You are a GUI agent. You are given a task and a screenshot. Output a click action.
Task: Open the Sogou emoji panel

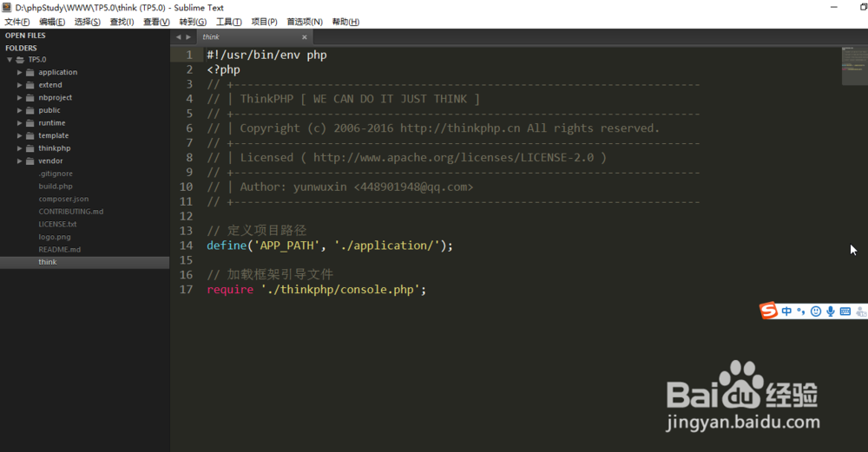[x=816, y=311]
